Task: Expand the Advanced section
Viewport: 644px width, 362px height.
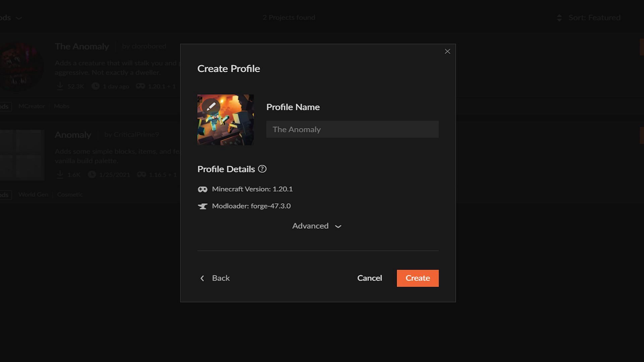Action: coord(317,226)
